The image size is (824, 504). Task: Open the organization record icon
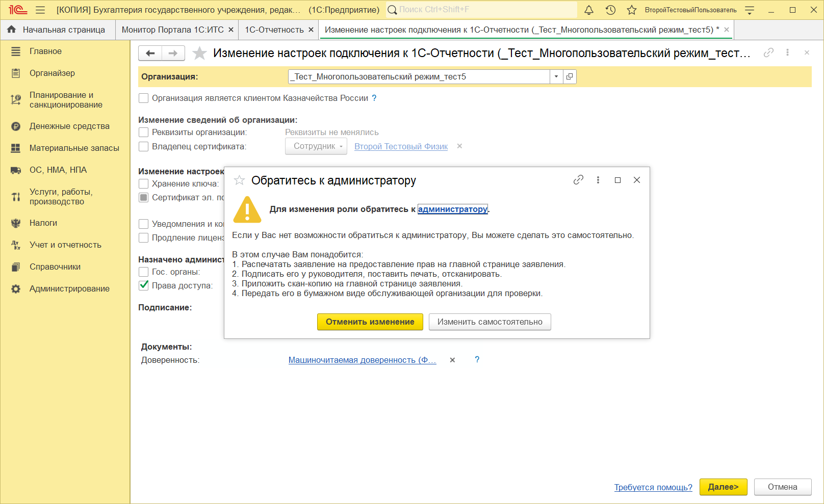pos(570,76)
